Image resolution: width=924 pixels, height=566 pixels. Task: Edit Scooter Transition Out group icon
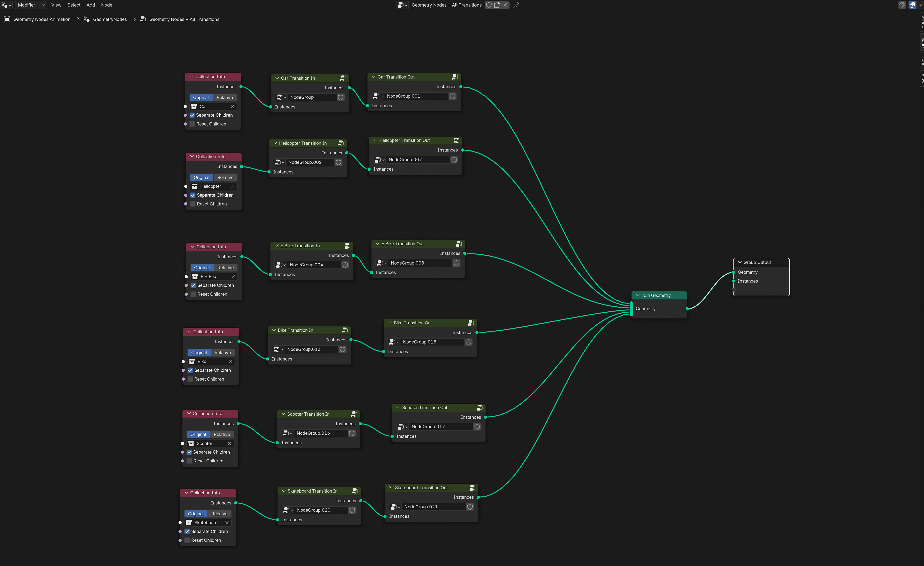tap(479, 407)
